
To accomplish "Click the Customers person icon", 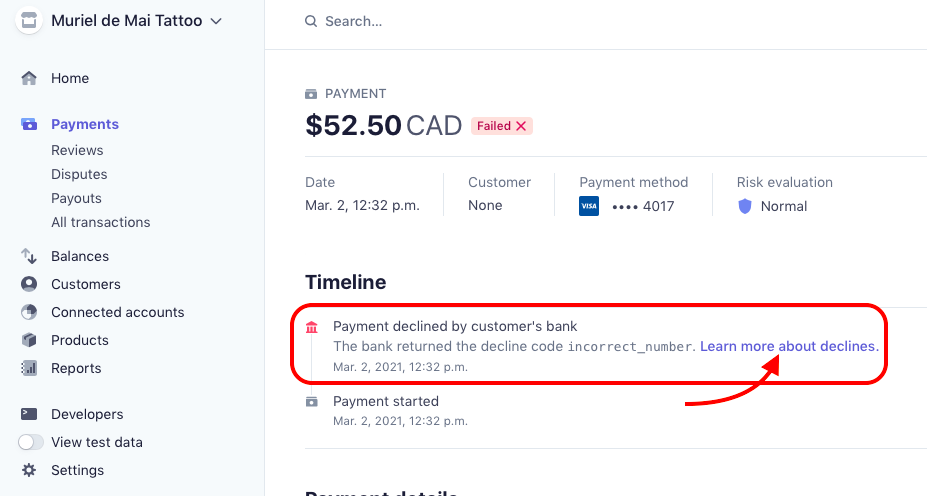I will [x=29, y=284].
